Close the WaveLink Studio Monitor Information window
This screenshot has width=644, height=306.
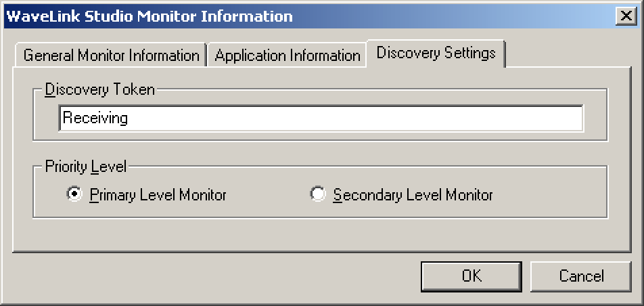pyautogui.click(x=626, y=16)
